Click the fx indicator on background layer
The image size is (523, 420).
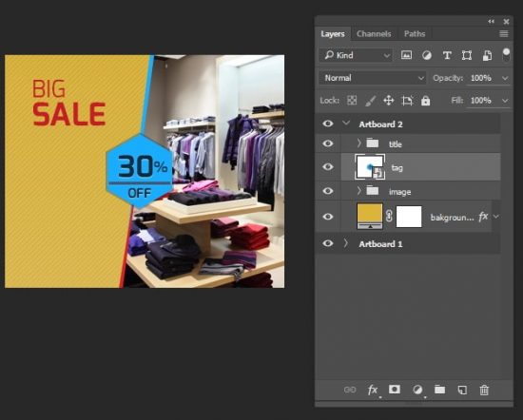pyautogui.click(x=483, y=217)
